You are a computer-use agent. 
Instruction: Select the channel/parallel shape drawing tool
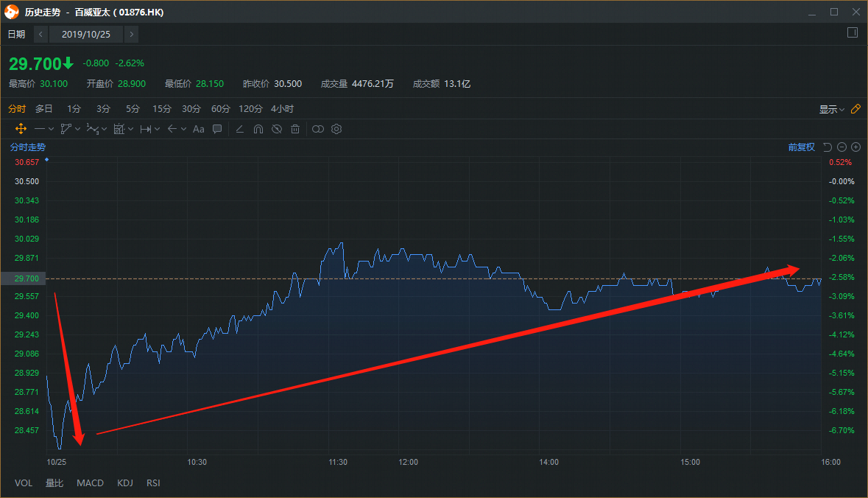[66, 129]
